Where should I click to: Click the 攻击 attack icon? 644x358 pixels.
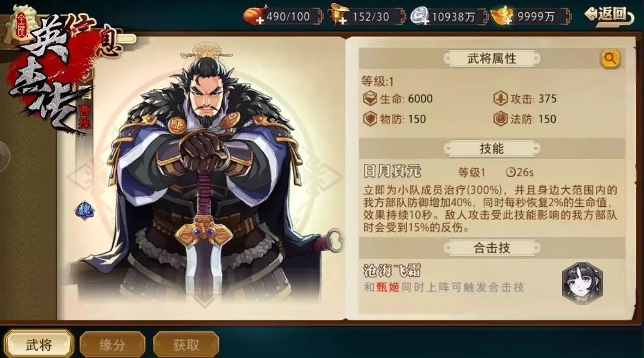click(x=501, y=99)
